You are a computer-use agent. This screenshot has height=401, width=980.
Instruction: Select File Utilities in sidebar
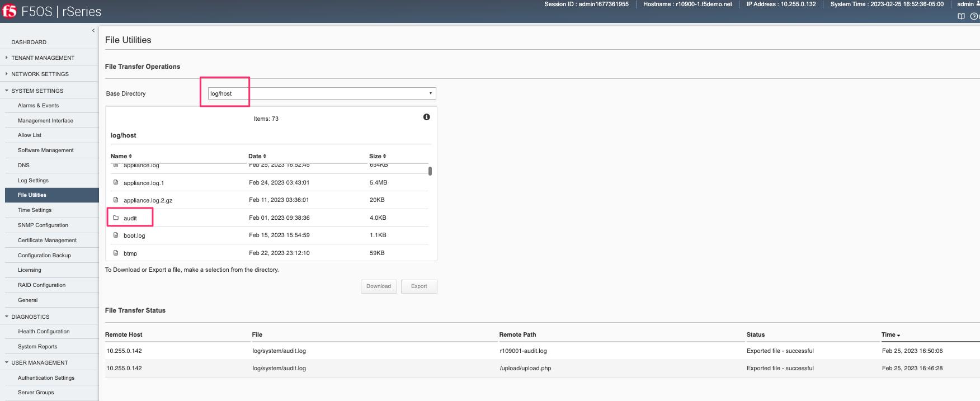pyautogui.click(x=51, y=195)
